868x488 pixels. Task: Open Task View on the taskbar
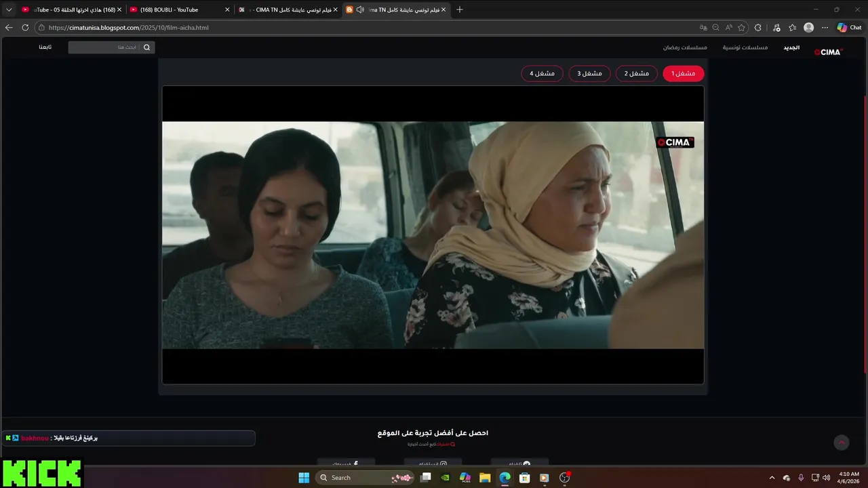tap(426, 477)
